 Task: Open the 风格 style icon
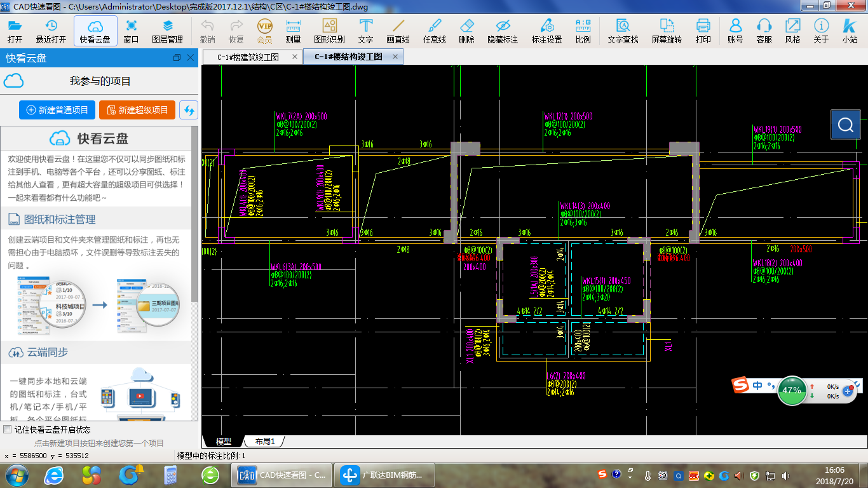pos(793,31)
